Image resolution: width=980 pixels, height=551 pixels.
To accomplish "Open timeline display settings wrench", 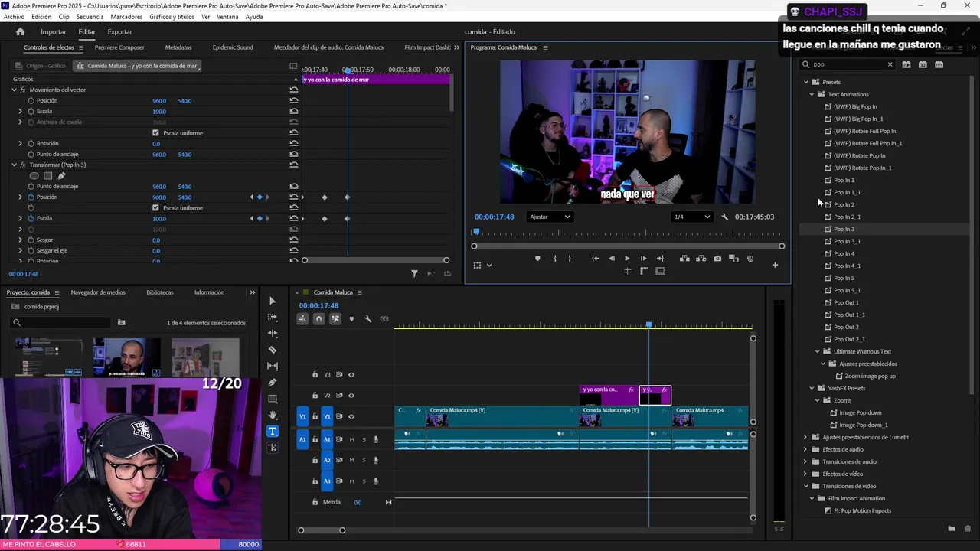I will tap(367, 319).
